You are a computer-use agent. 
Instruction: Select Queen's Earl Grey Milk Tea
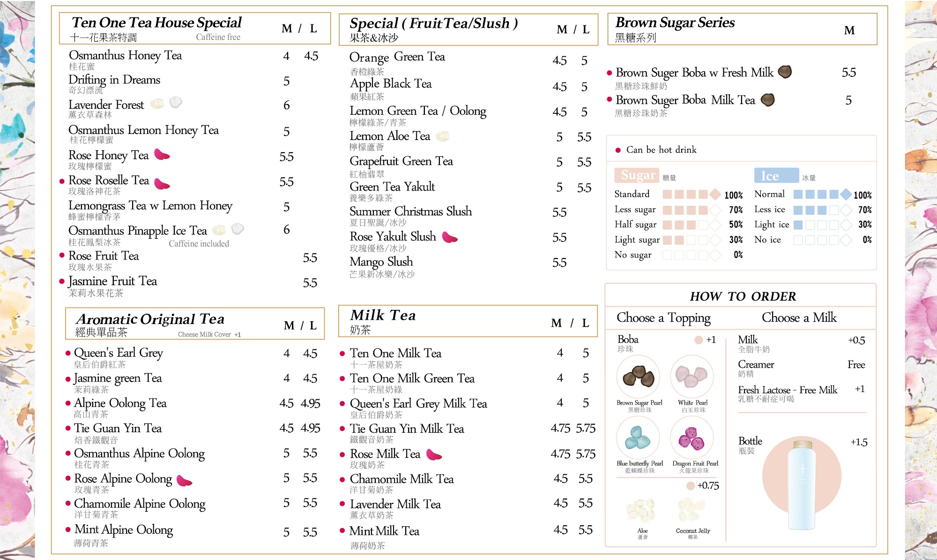click(x=418, y=404)
